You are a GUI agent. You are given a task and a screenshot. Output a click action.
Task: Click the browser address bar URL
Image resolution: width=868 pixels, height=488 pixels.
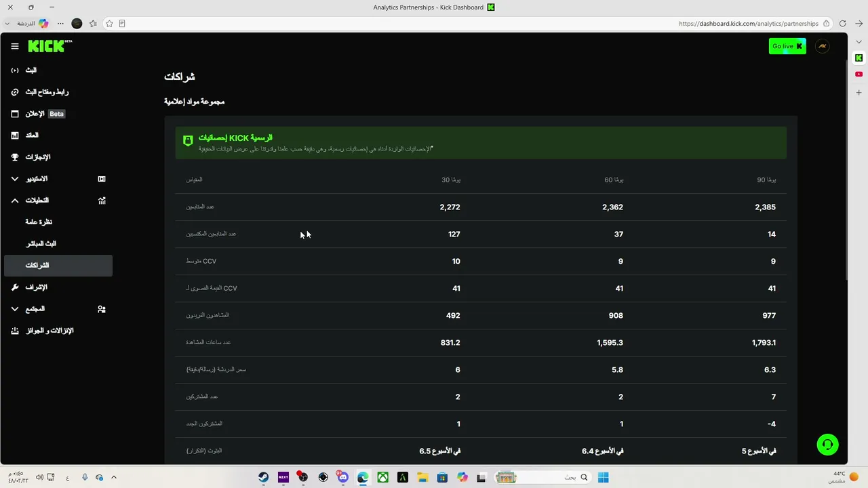(749, 24)
